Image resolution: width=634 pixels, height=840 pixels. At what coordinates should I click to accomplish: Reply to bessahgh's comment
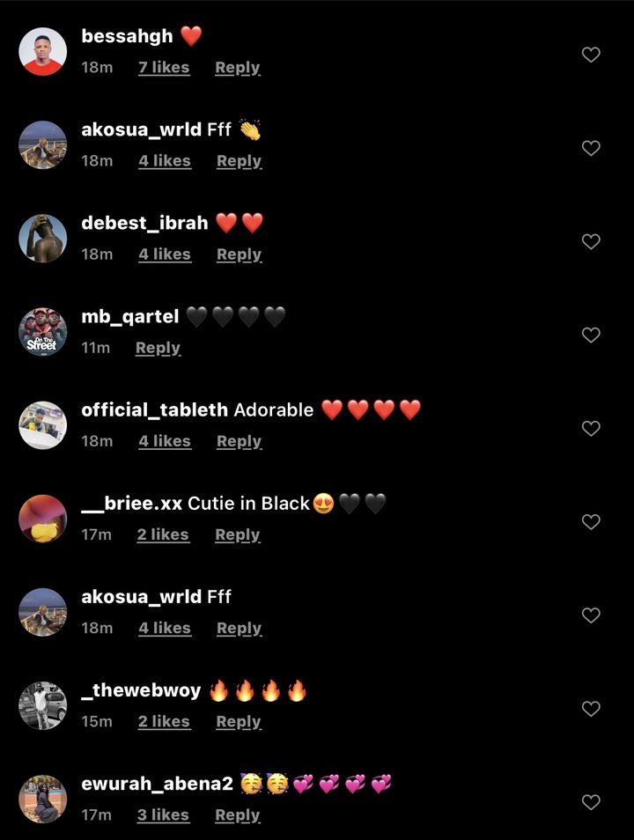tap(238, 68)
